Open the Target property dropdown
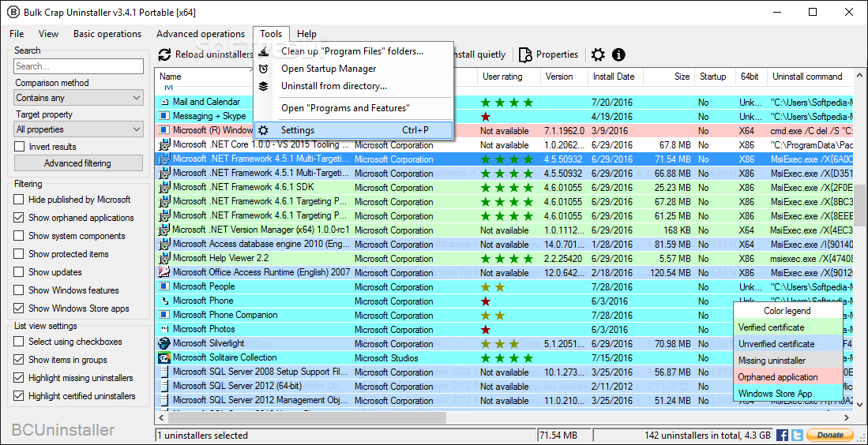The width and height of the screenshot is (868, 445). [79, 129]
